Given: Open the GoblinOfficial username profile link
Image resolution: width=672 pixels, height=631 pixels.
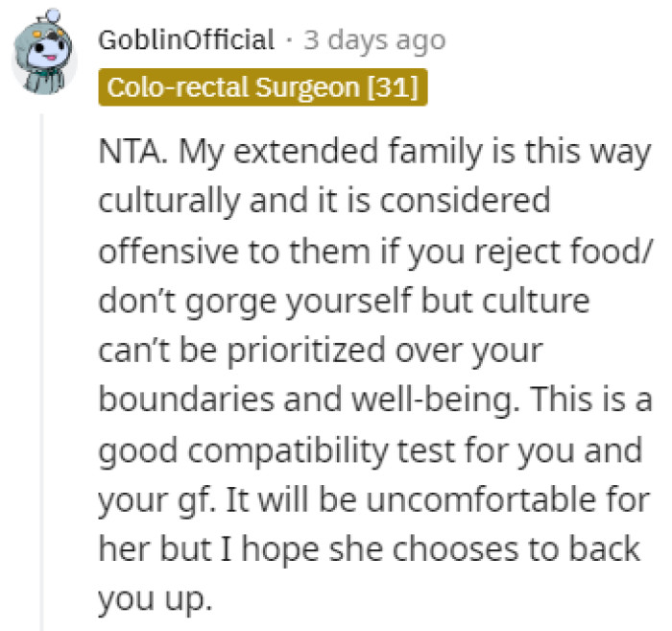Looking at the screenshot, I should point(186,40).
